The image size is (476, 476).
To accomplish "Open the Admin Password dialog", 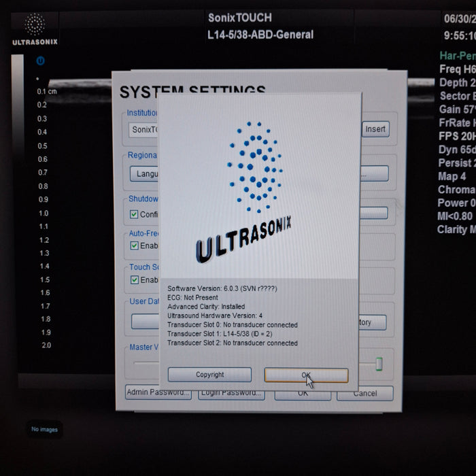I will click(x=158, y=393).
